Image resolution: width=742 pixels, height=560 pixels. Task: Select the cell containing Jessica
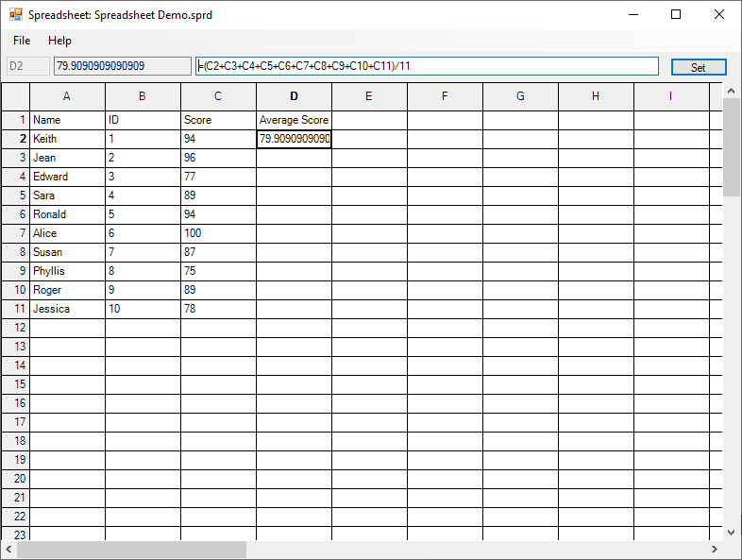point(67,310)
